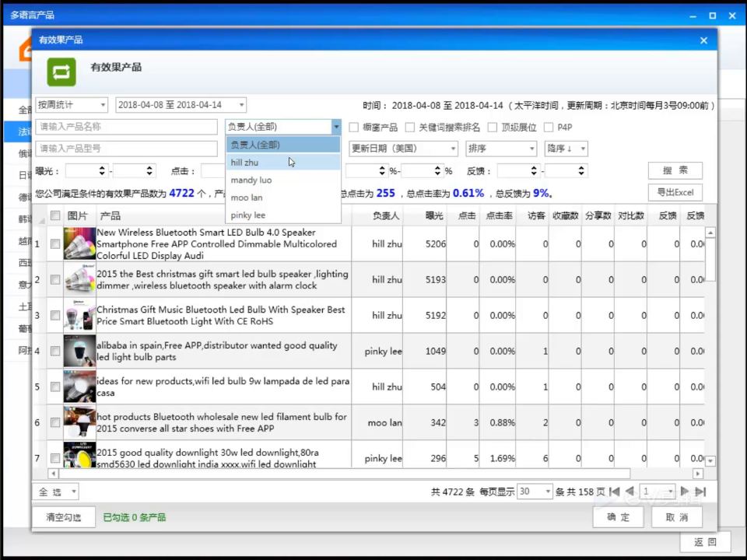
Task: Confirm with the 确定 button
Action: (618, 517)
